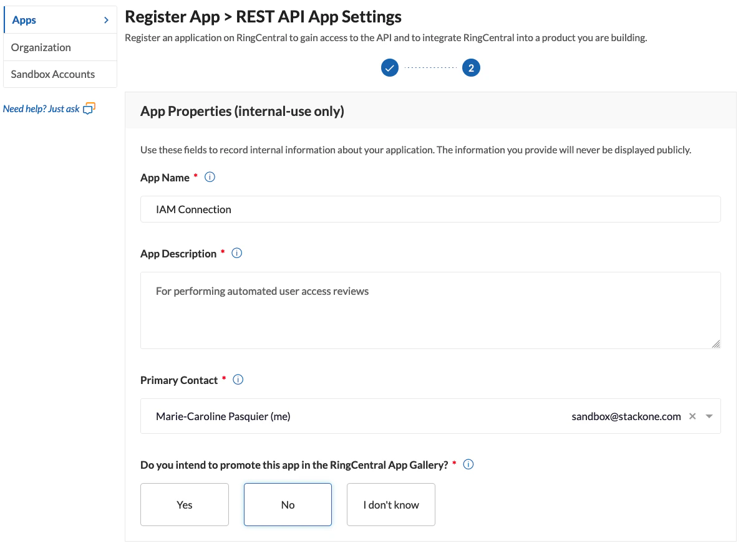Viewport: 756px width, 556px height.
Task: Click inside the App Name text field
Action: click(430, 209)
